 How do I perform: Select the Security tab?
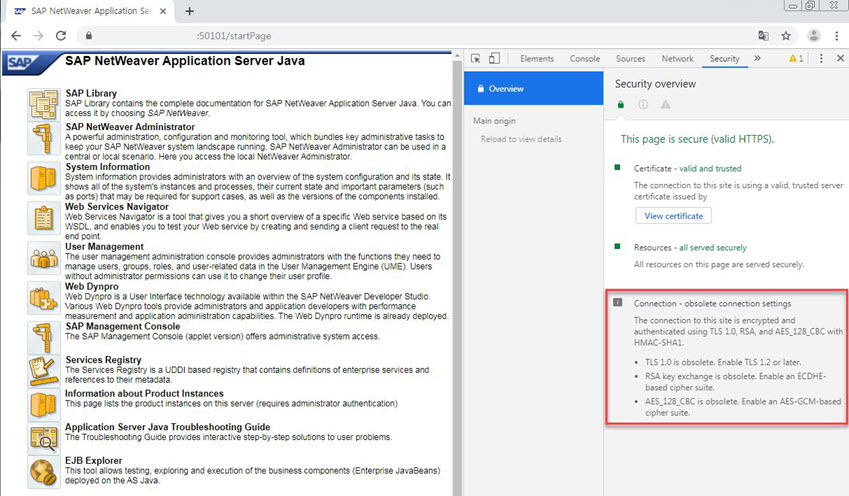(x=724, y=58)
